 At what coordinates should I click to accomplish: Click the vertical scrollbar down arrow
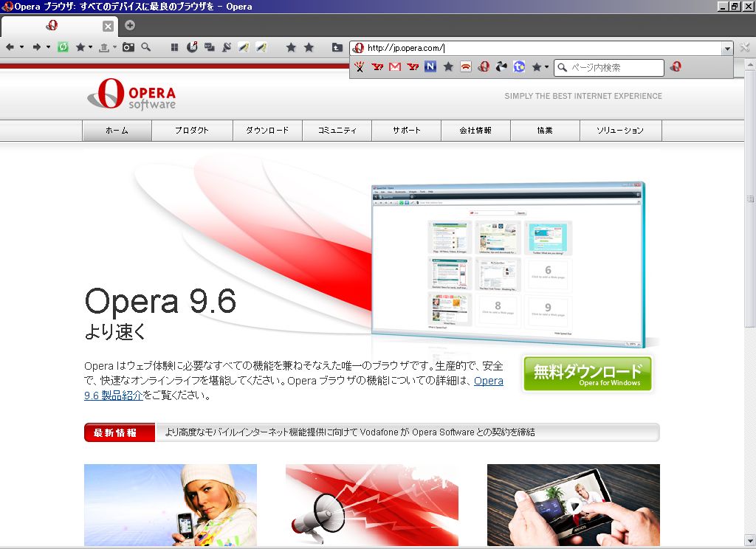750,539
